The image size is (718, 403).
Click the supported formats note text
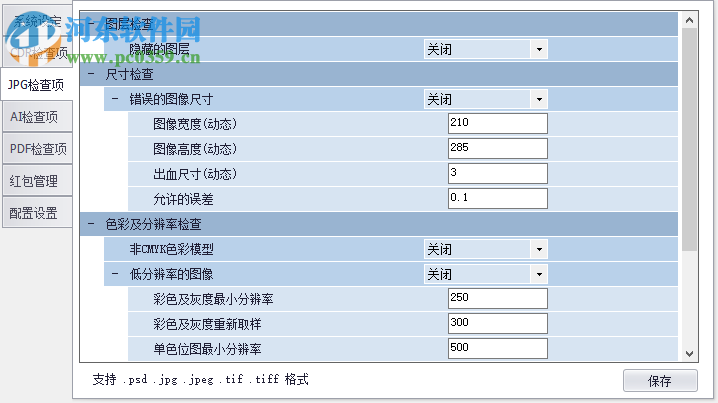(x=201, y=379)
